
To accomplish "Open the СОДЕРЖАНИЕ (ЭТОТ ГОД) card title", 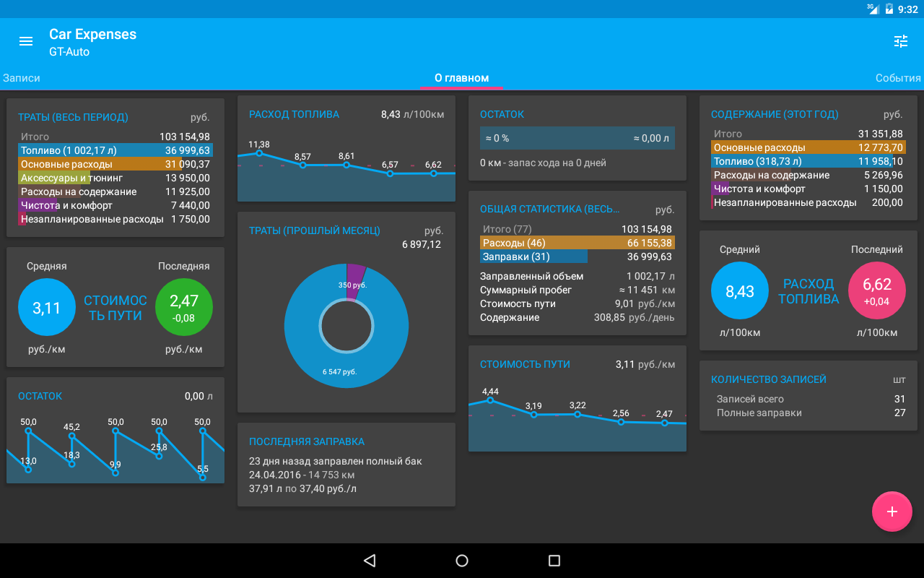I will tap(775, 114).
